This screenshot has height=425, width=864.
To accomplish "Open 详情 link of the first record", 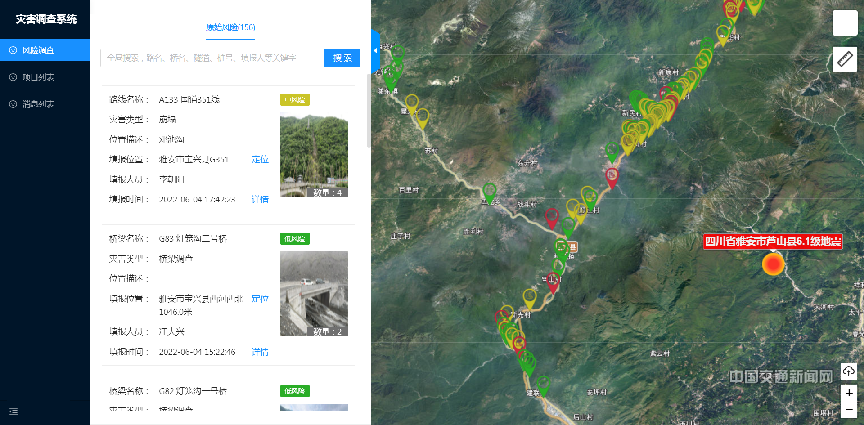I will [260, 199].
